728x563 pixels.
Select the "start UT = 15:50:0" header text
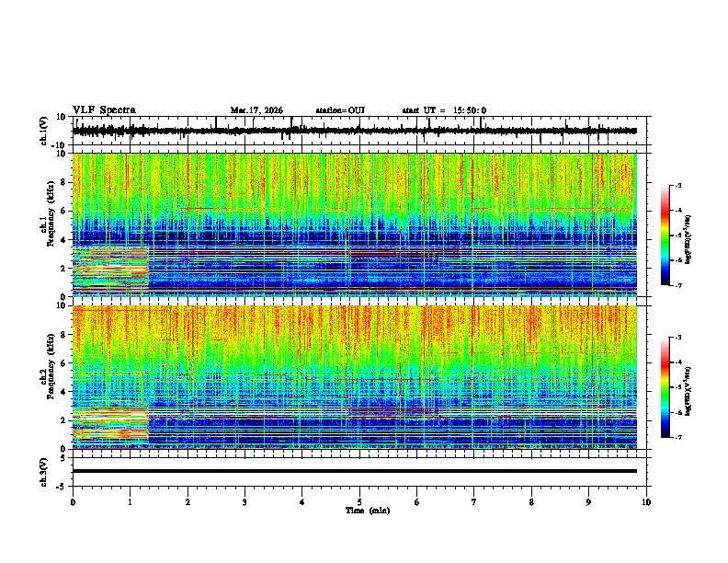click(x=444, y=110)
